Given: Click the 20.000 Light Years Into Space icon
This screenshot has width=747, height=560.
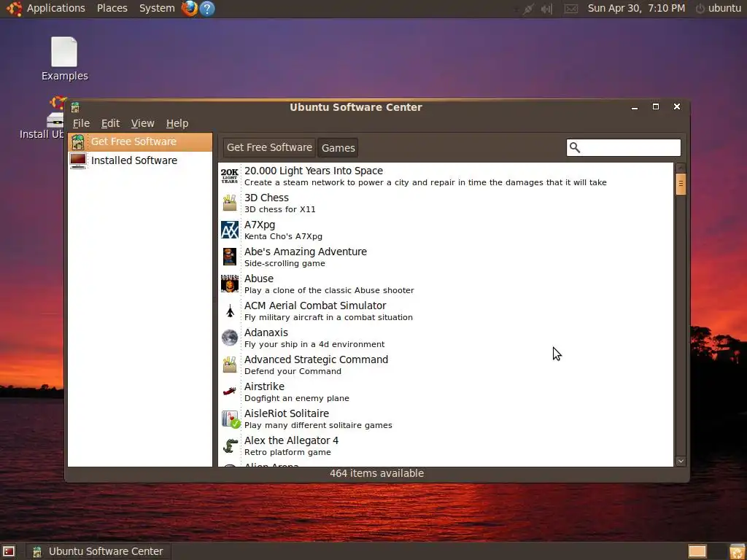Looking at the screenshot, I should pyautogui.click(x=230, y=176).
